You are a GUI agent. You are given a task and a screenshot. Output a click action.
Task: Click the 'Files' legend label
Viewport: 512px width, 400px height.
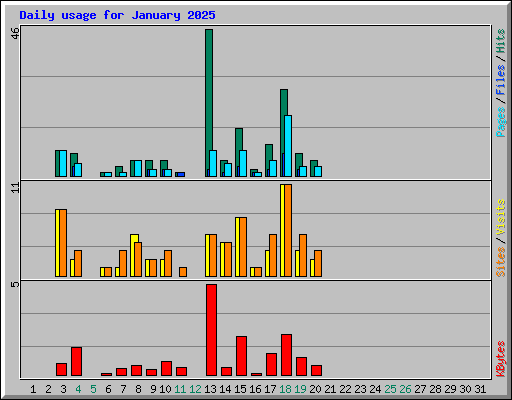[x=500, y=80]
